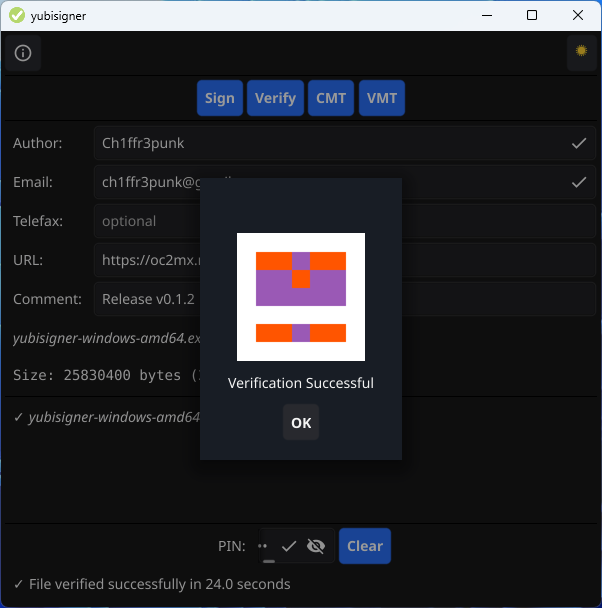This screenshot has height=608, width=602.
Task: Click the Verify button
Action: (275, 98)
